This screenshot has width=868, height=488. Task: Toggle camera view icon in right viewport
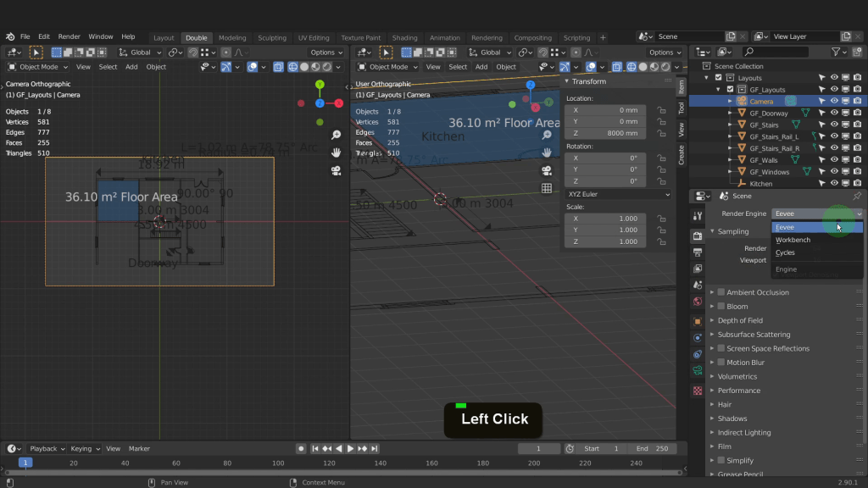tap(547, 170)
